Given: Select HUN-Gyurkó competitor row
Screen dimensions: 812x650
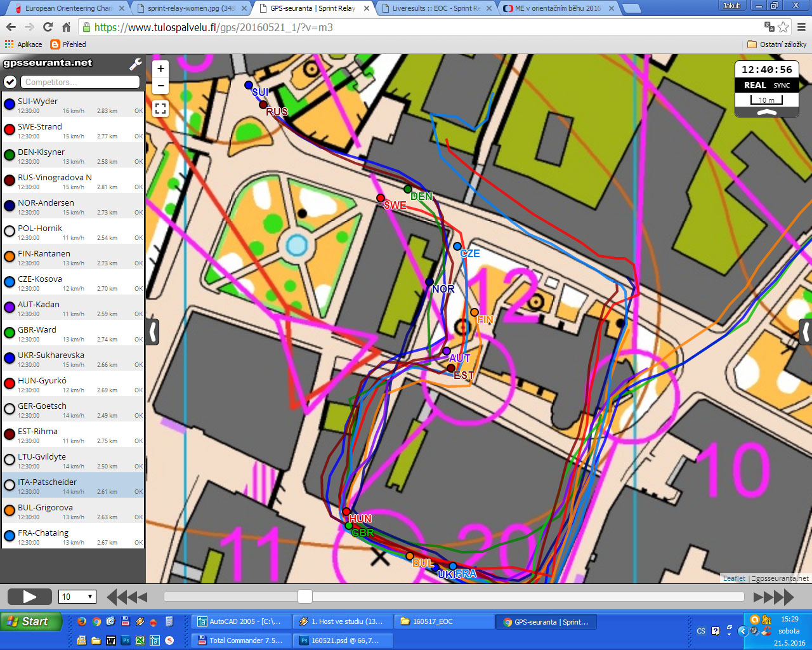Looking at the screenshot, I should click(x=73, y=383).
